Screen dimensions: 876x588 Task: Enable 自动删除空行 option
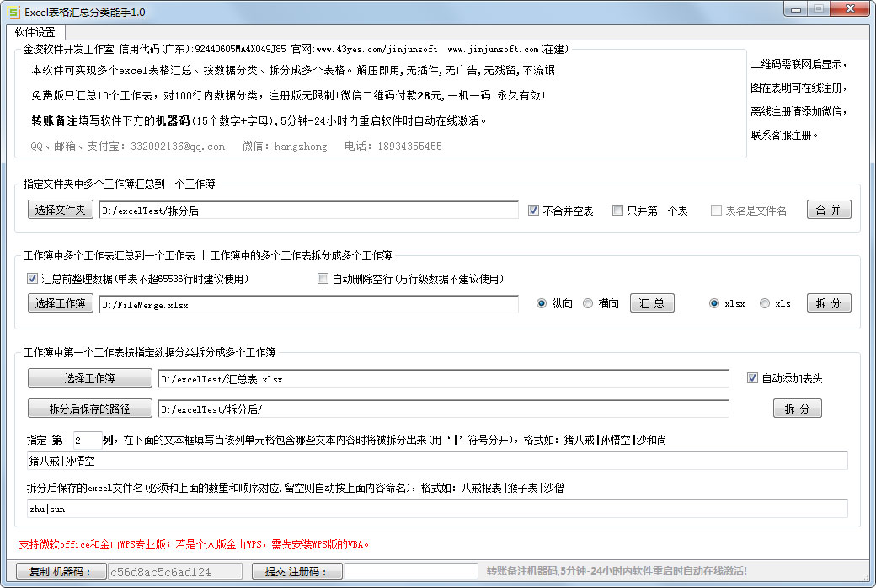[x=323, y=278]
